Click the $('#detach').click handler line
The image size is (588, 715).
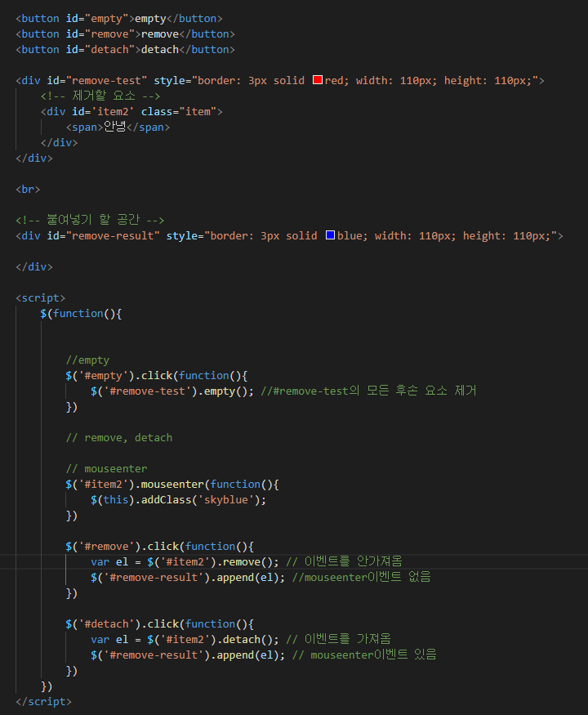(x=160, y=623)
